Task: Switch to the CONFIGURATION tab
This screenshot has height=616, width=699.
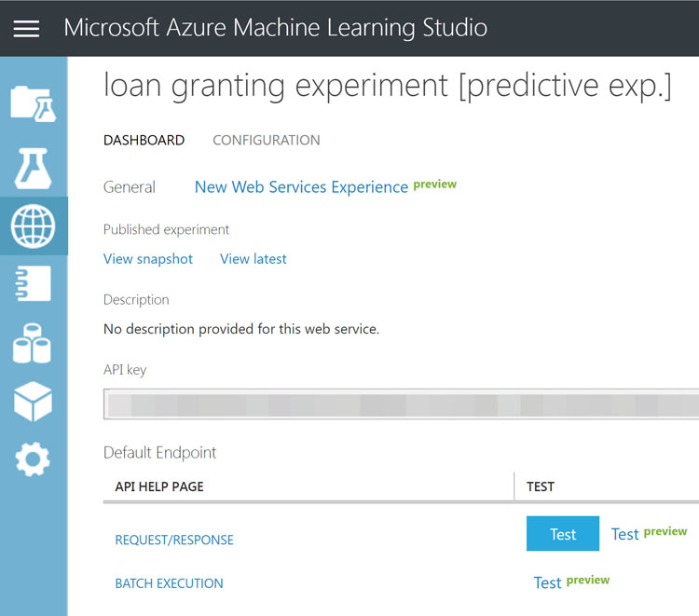Action: coord(267,140)
